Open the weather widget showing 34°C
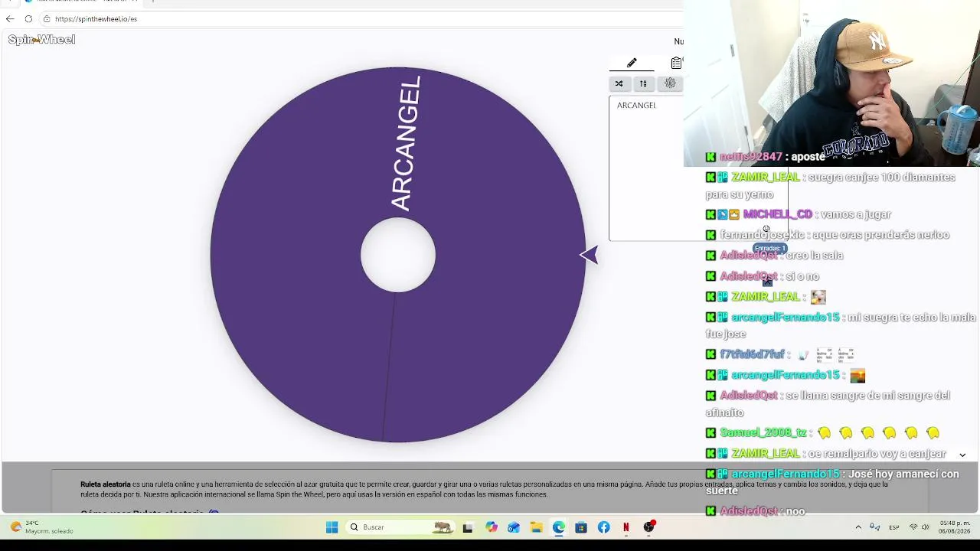Screen dimensions: 980x551 coord(41,527)
